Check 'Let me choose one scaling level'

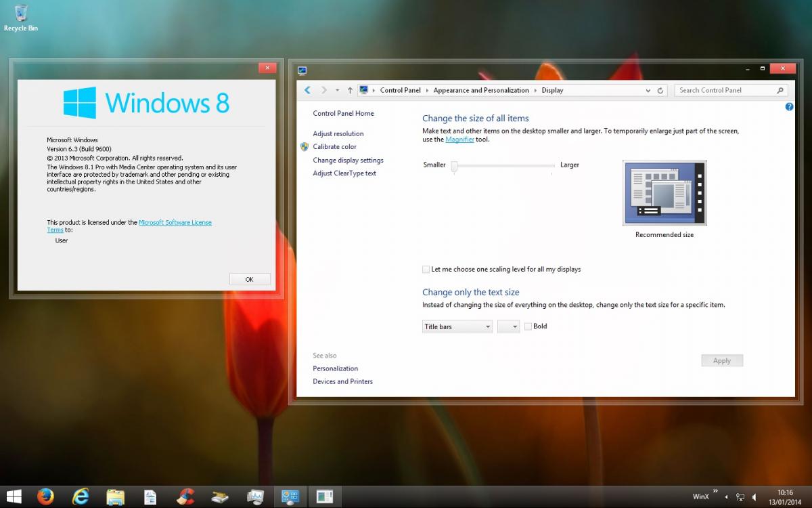click(x=426, y=269)
